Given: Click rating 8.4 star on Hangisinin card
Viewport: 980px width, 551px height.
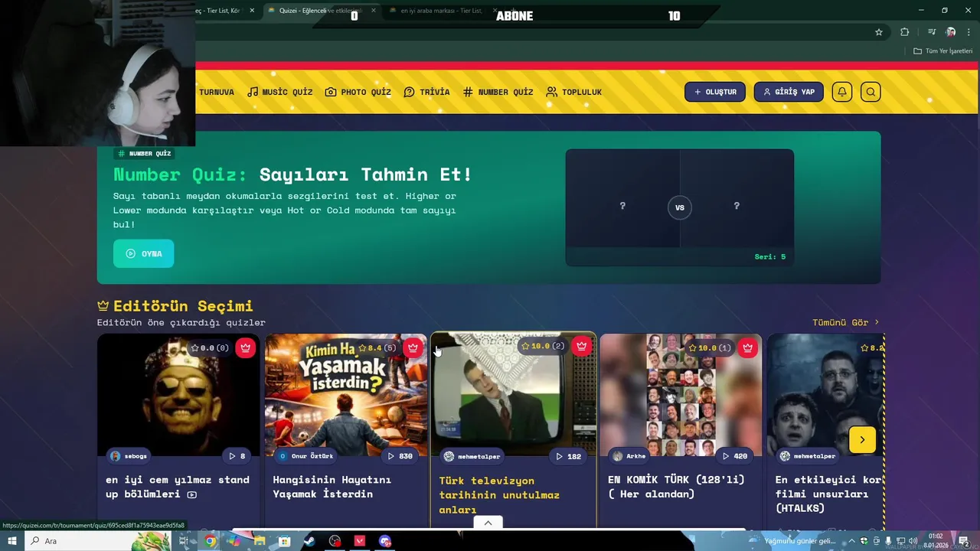Looking at the screenshot, I should (x=377, y=347).
